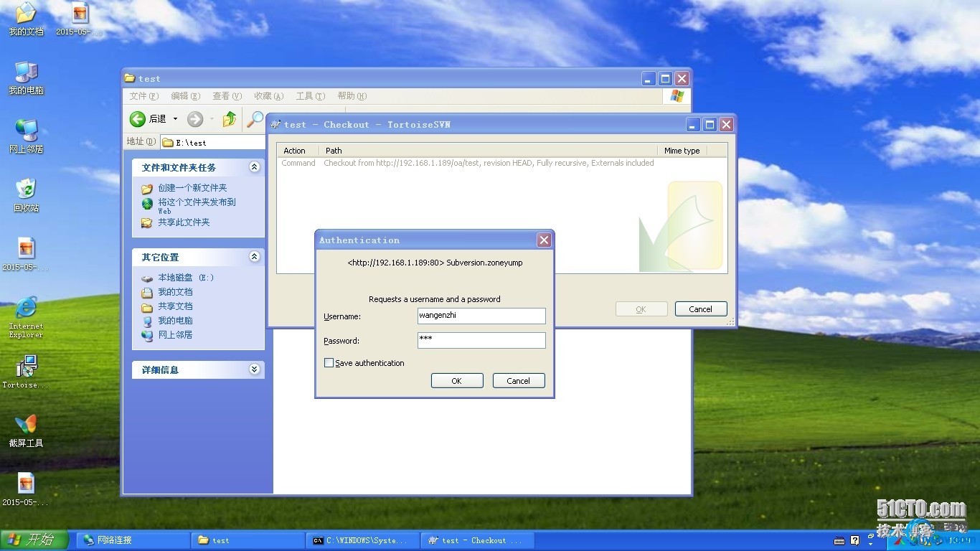
Task: Click the 创建一个新文件夹 link
Action: point(192,188)
